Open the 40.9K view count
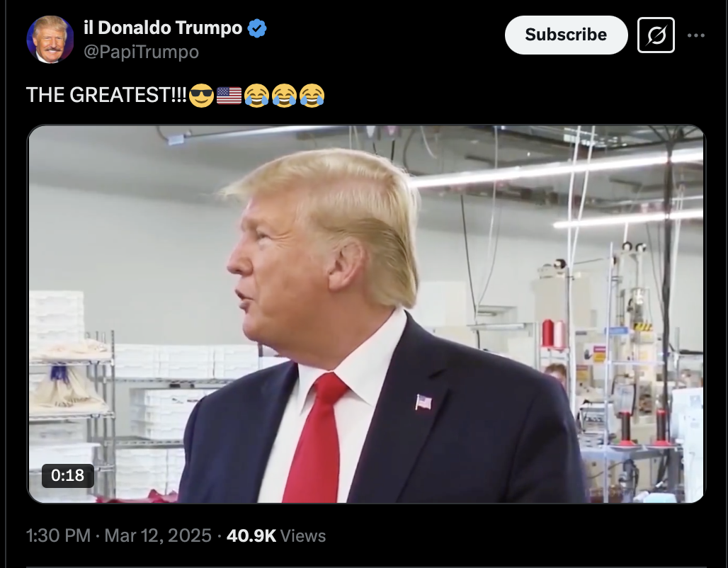 pos(251,535)
